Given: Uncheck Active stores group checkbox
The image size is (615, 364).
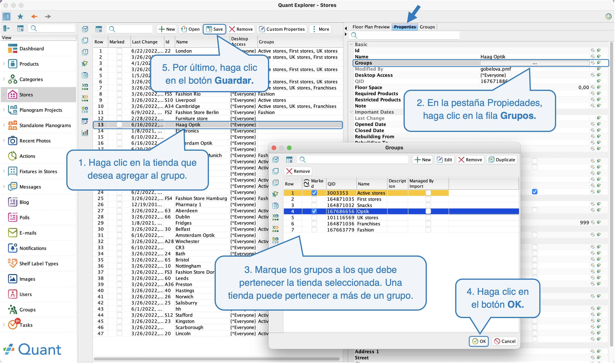Looking at the screenshot, I should click(x=314, y=193).
